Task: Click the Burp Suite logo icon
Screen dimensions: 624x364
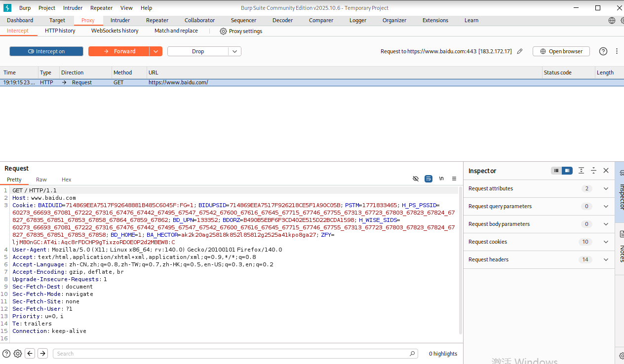Action: click(x=7, y=8)
